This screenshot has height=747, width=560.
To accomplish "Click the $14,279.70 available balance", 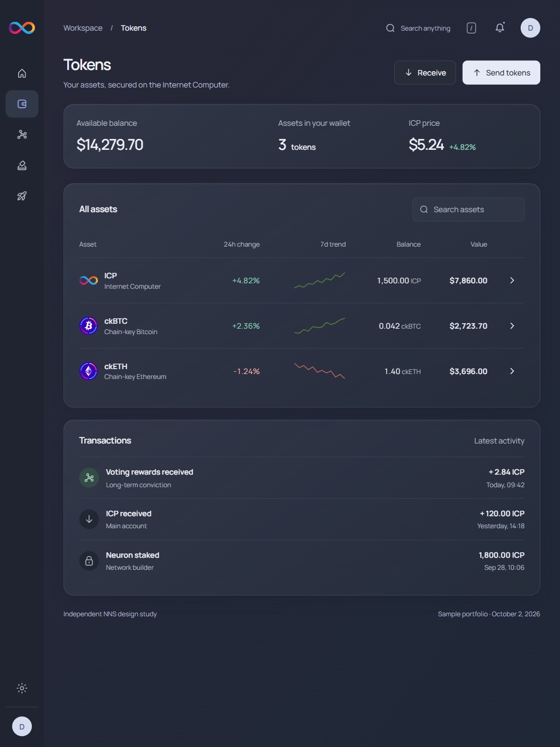I will pyautogui.click(x=110, y=144).
